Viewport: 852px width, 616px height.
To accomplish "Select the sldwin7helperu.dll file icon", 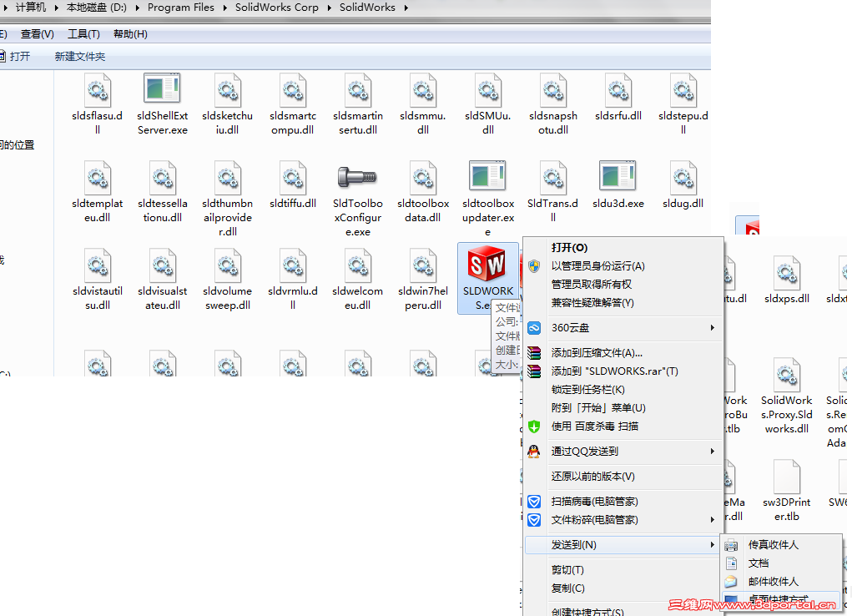I will (x=423, y=265).
